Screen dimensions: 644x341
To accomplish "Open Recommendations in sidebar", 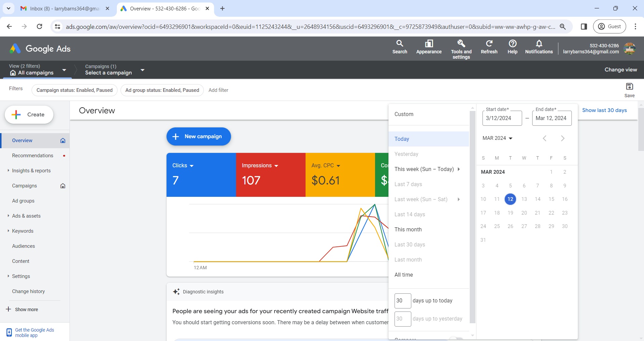I will 35,156.
